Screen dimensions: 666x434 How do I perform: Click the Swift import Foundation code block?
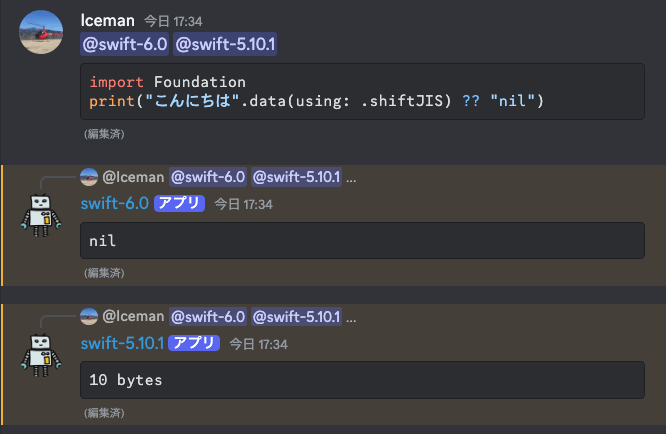point(362,91)
